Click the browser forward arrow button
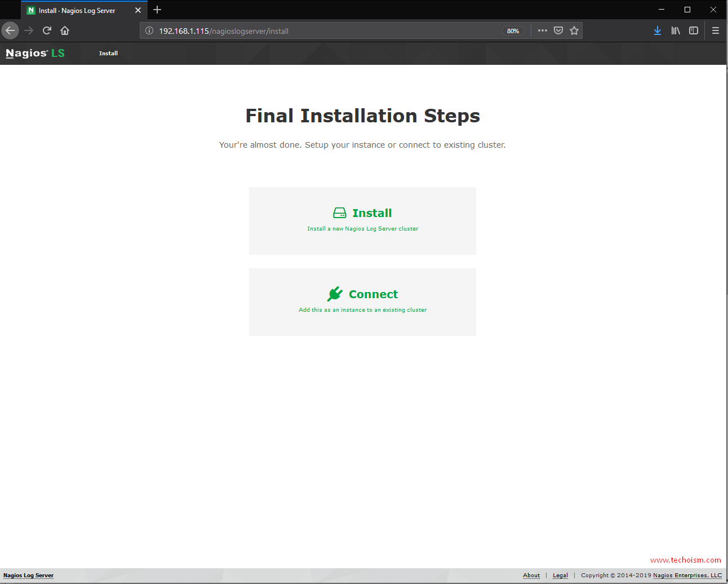Image resolution: width=728 pixels, height=584 pixels. [29, 30]
